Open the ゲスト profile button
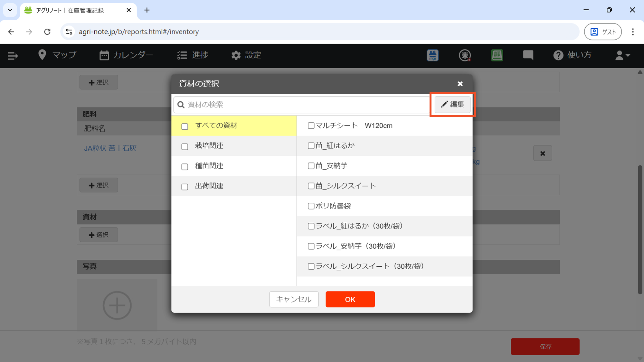 (603, 32)
